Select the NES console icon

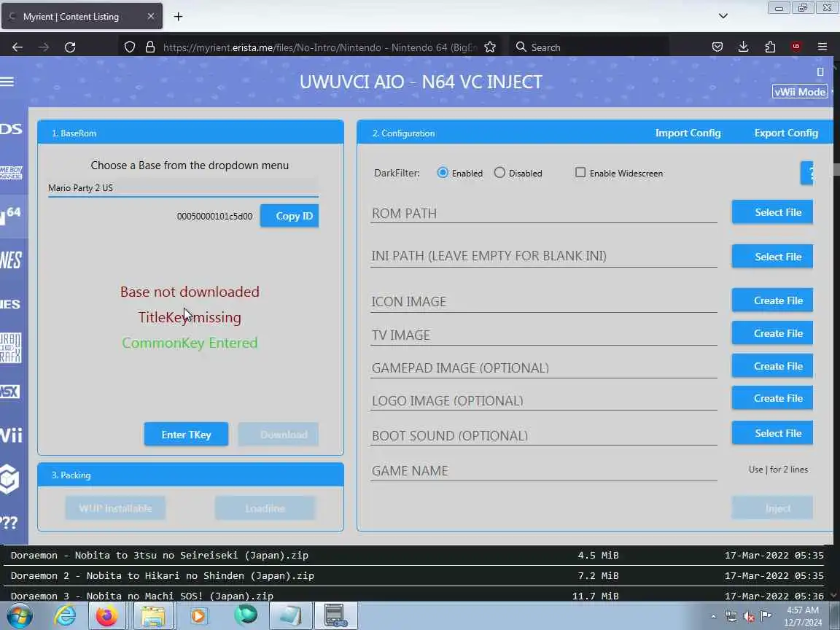(11, 260)
